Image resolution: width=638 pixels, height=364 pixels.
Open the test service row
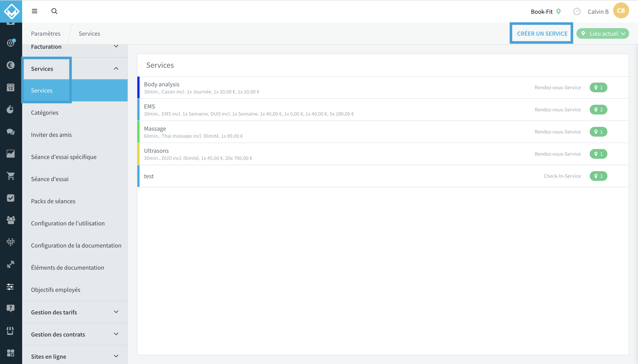383,176
